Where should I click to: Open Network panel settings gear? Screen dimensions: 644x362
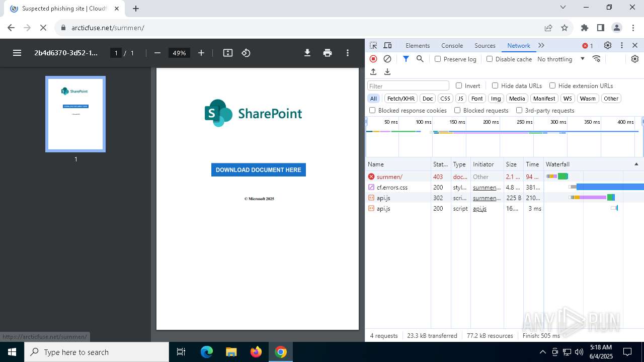(635, 59)
